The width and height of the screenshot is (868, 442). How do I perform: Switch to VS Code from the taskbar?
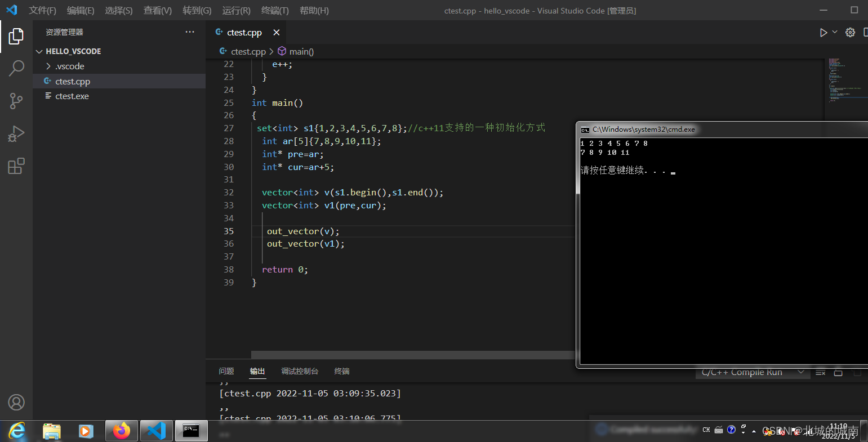156,431
